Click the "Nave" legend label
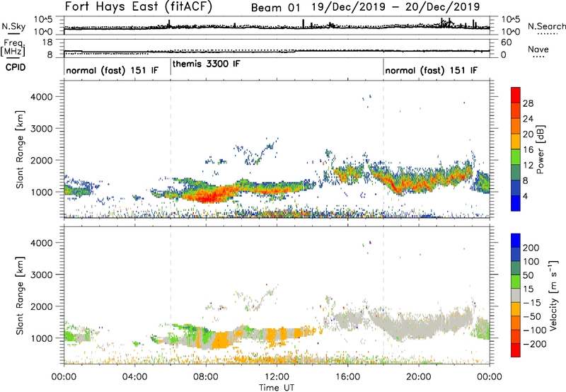This screenshot has height=392, width=566. 538,49
